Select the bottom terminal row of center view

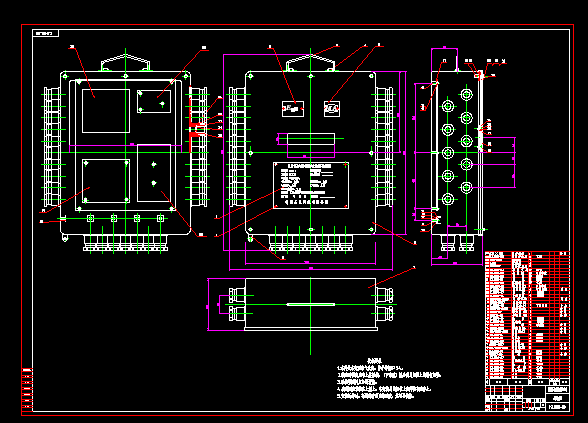tap(311, 243)
